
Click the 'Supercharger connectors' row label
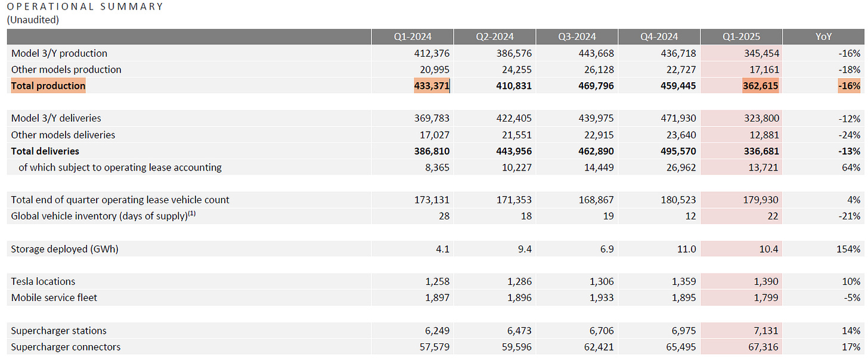(66, 346)
